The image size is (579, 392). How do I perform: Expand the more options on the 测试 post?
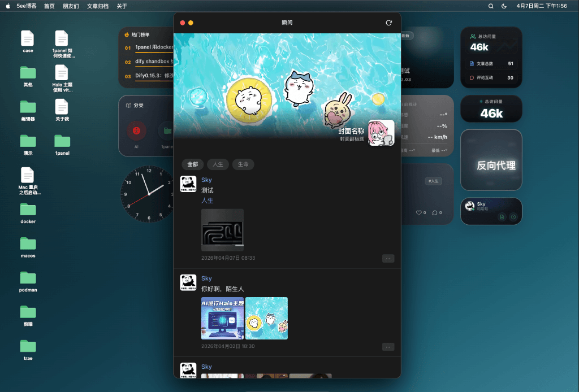388,259
